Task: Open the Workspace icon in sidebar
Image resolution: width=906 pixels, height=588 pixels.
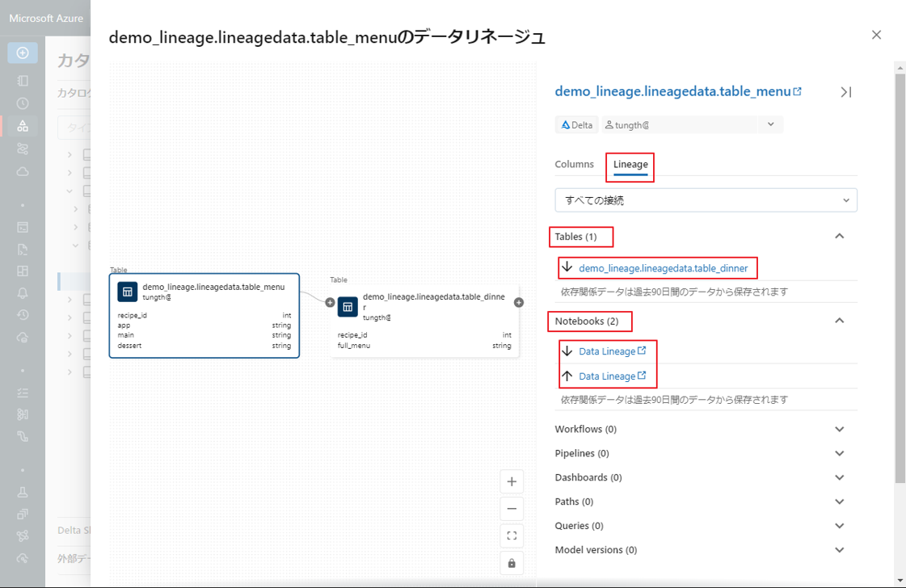Action: pyautogui.click(x=23, y=81)
